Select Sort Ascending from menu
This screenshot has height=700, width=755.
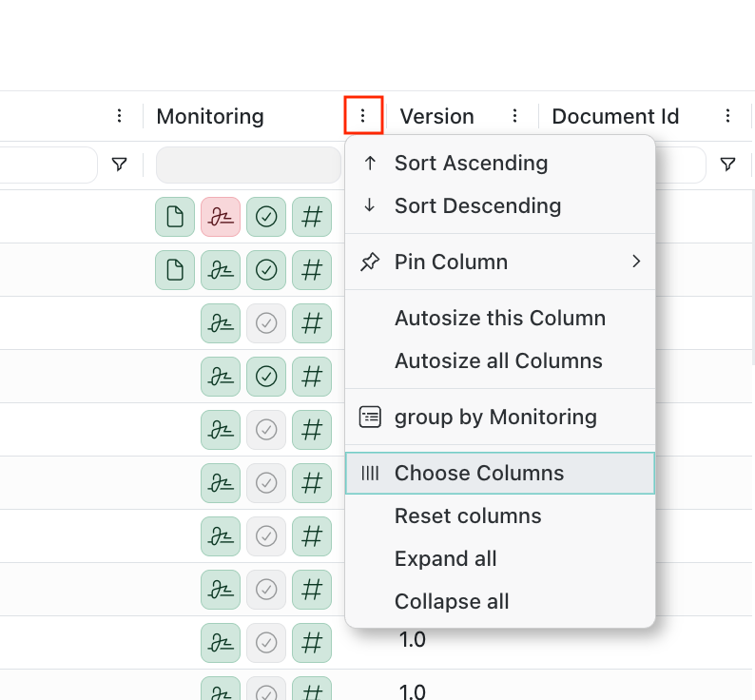(471, 163)
